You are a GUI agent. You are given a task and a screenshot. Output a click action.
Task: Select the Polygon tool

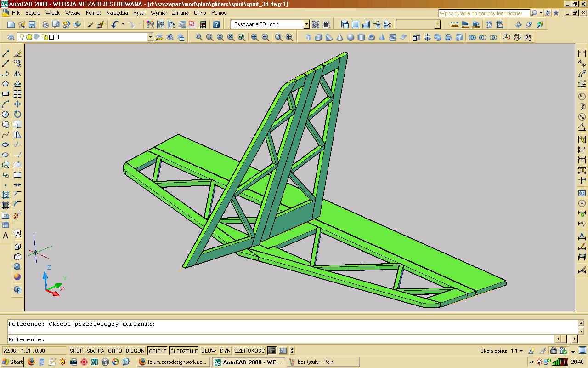pyautogui.click(x=6, y=84)
